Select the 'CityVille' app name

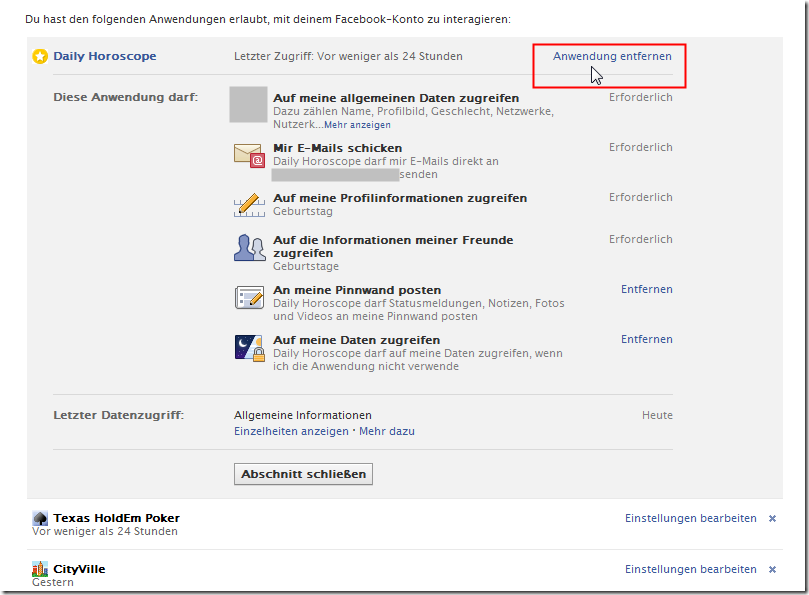click(79, 569)
